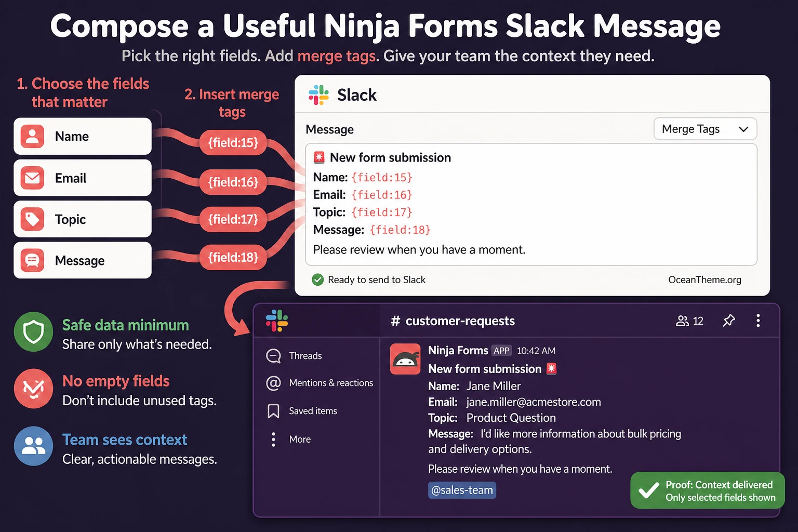Click "Please review when you have a moment." in editor

419,250
